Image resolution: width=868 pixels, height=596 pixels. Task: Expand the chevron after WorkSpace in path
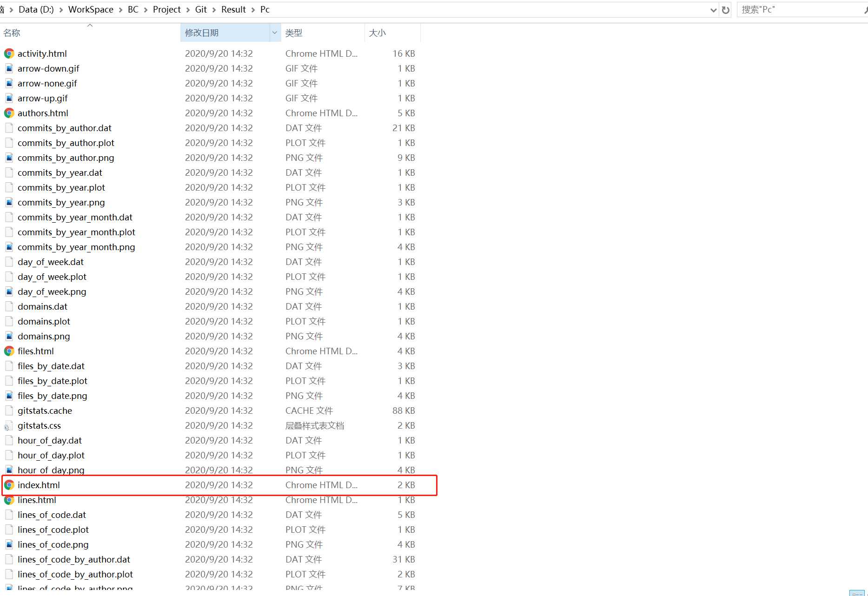click(120, 10)
